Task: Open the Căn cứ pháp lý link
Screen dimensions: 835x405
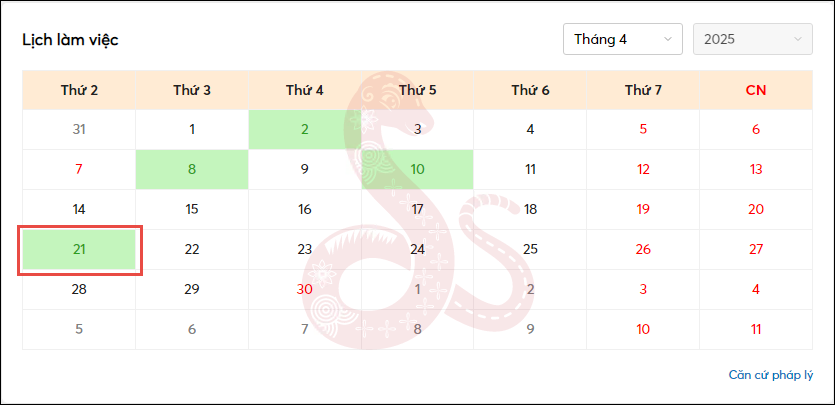Action: pos(771,375)
